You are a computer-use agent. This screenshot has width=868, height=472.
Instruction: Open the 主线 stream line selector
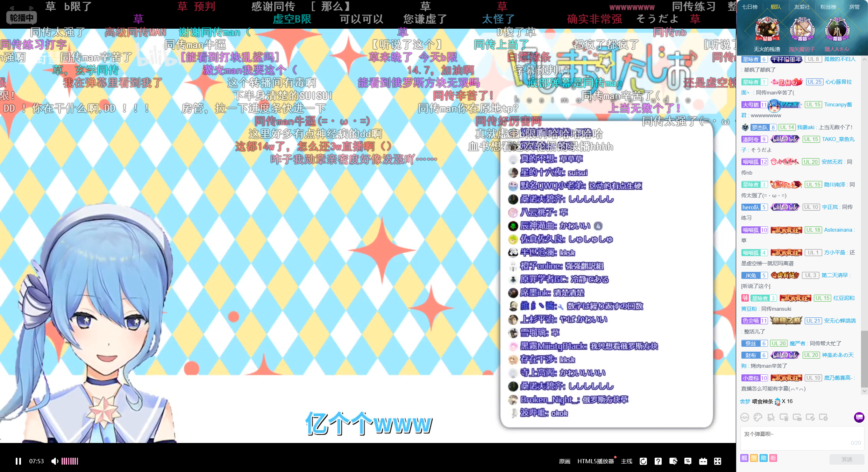click(626, 461)
